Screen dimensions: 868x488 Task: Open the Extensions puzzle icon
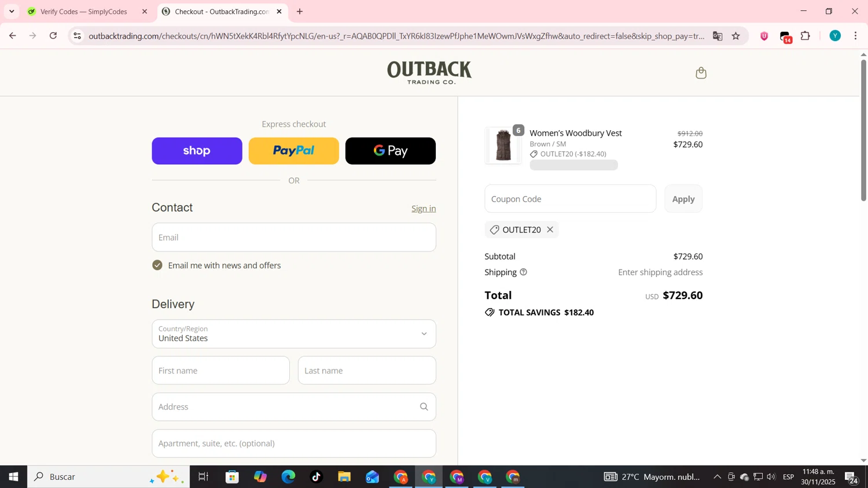(806, 36)
